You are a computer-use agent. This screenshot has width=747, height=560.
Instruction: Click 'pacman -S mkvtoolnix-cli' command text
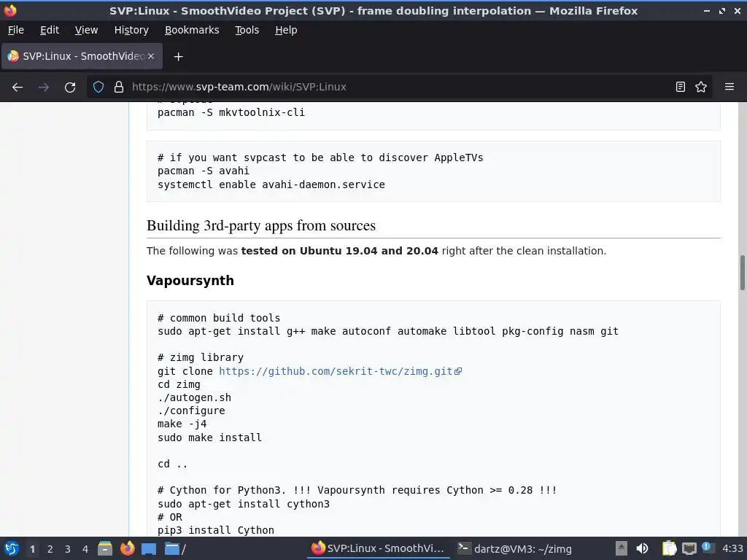231,112
